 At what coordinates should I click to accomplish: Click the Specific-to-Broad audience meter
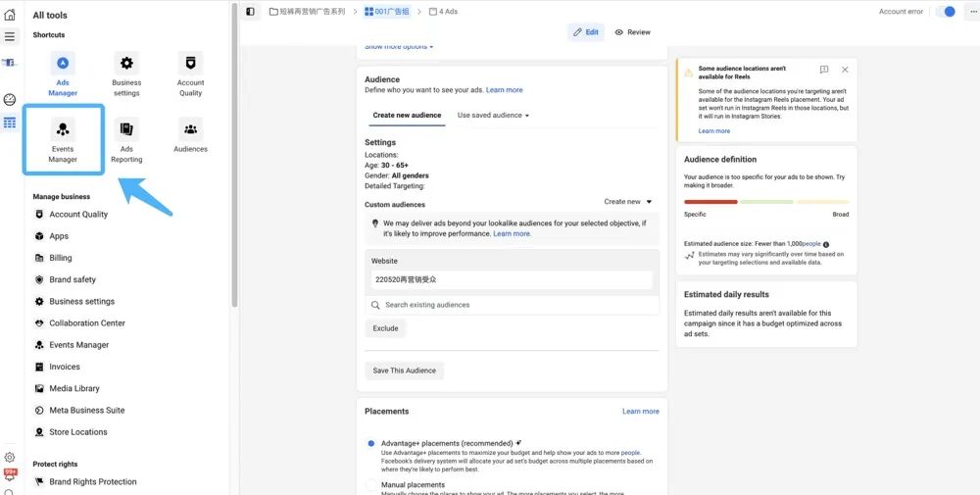766,202
